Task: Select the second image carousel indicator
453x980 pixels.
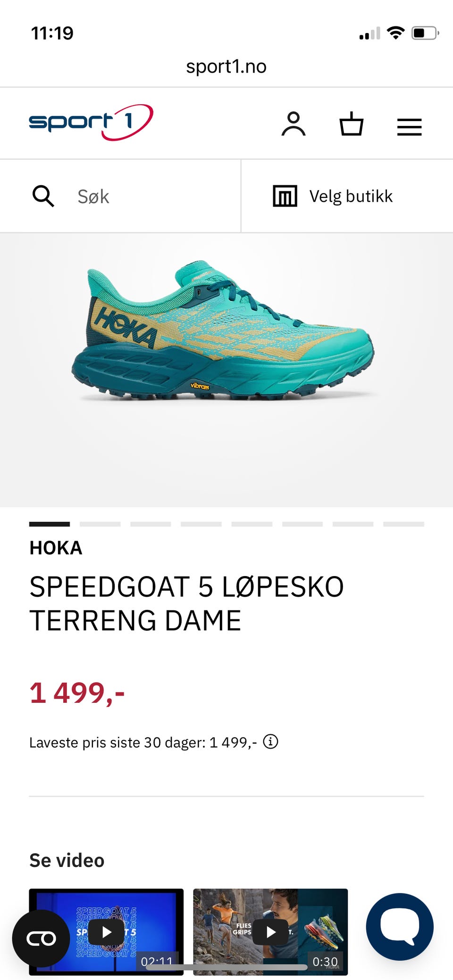Action: coord(100,524)
